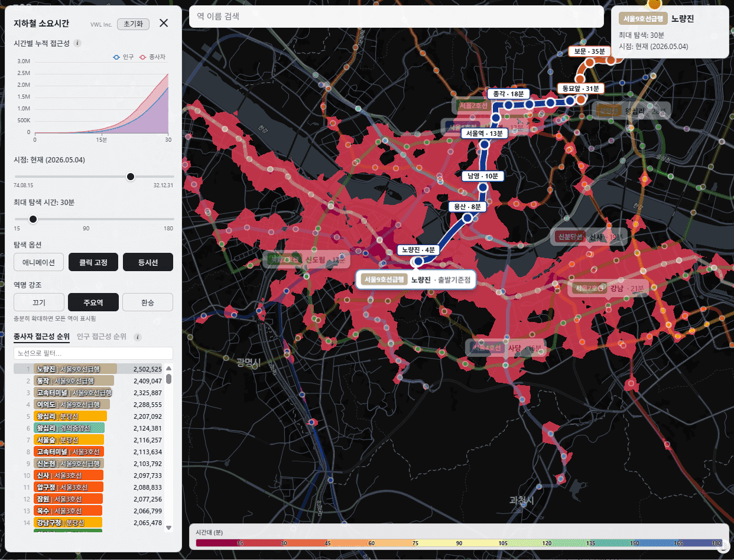Click the VWL Inc. credit text
Image resolution: width=734 pixels, height=560 pixels.
101,24
